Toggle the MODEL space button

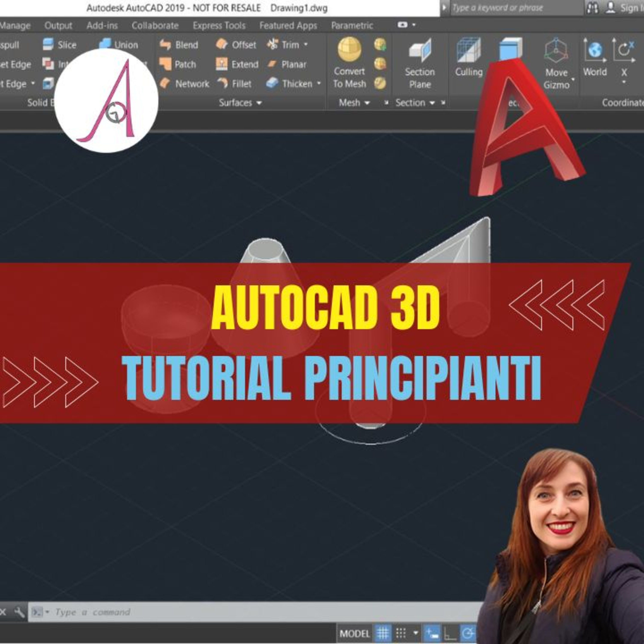(355, 633)
